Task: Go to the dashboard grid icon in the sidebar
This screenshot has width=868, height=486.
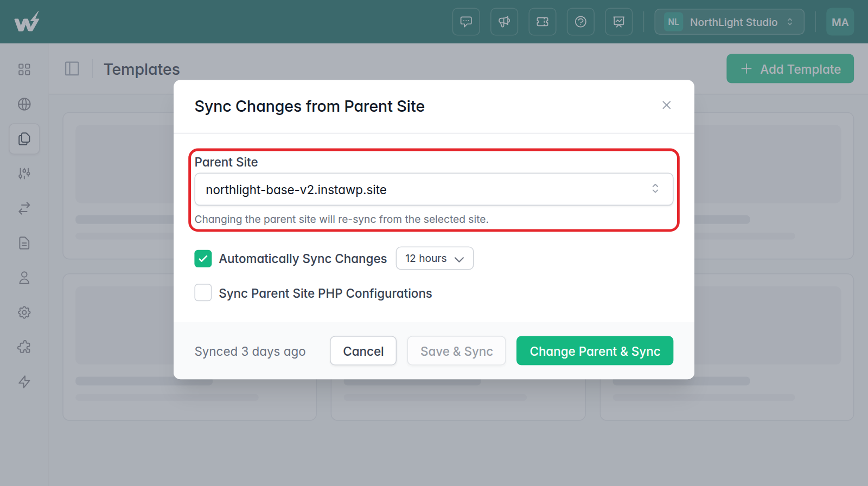Action: (24, 69)
